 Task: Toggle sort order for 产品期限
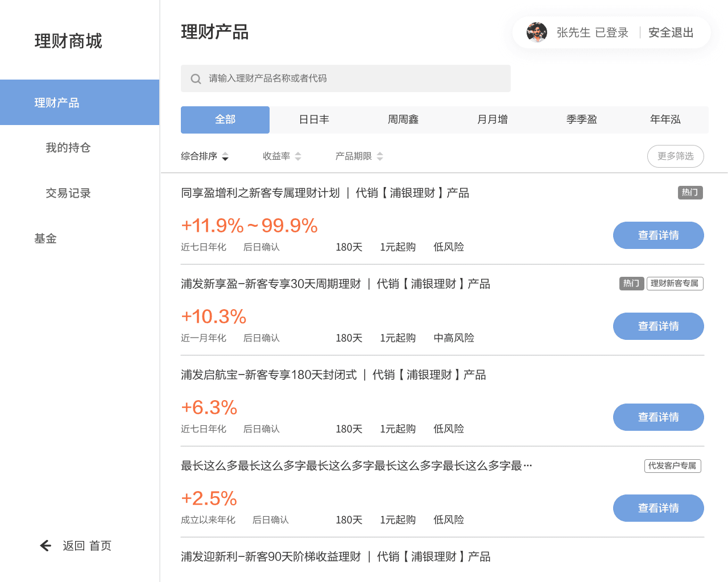(x=380, y=156)
